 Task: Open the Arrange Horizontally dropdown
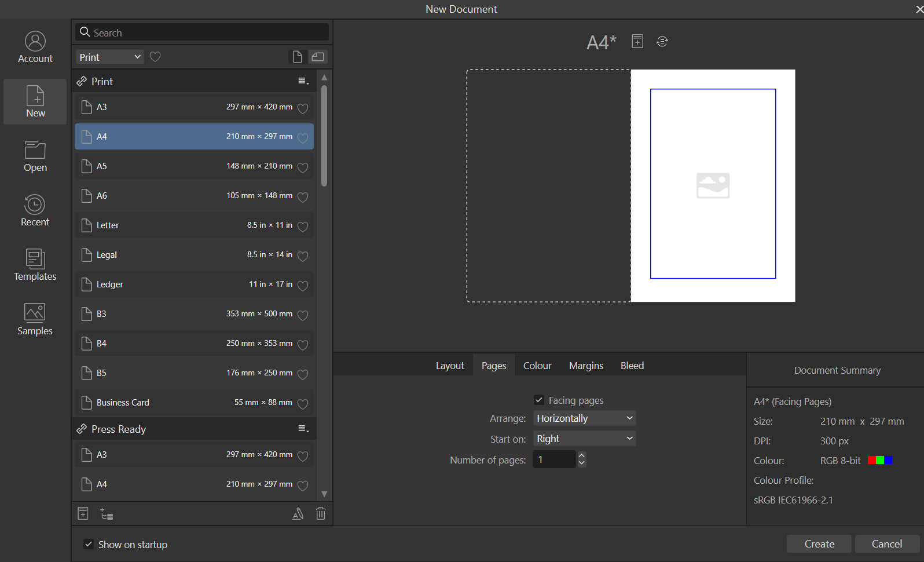(585, 418)
